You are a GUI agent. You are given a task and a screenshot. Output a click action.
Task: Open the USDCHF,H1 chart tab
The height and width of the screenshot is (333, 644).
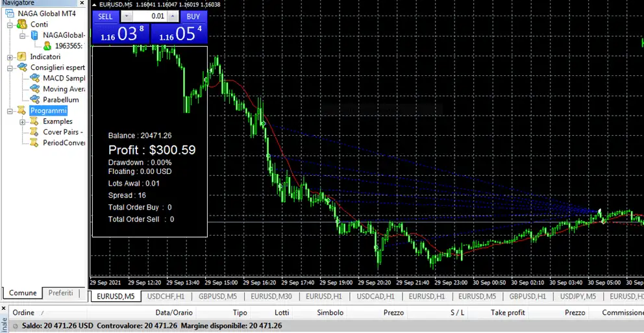tap(167, 296)
